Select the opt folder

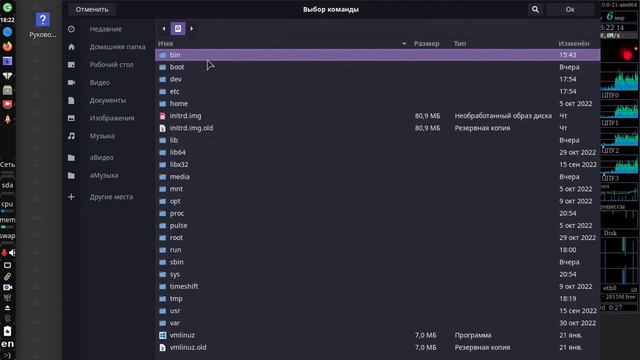(x=378, y=201)
